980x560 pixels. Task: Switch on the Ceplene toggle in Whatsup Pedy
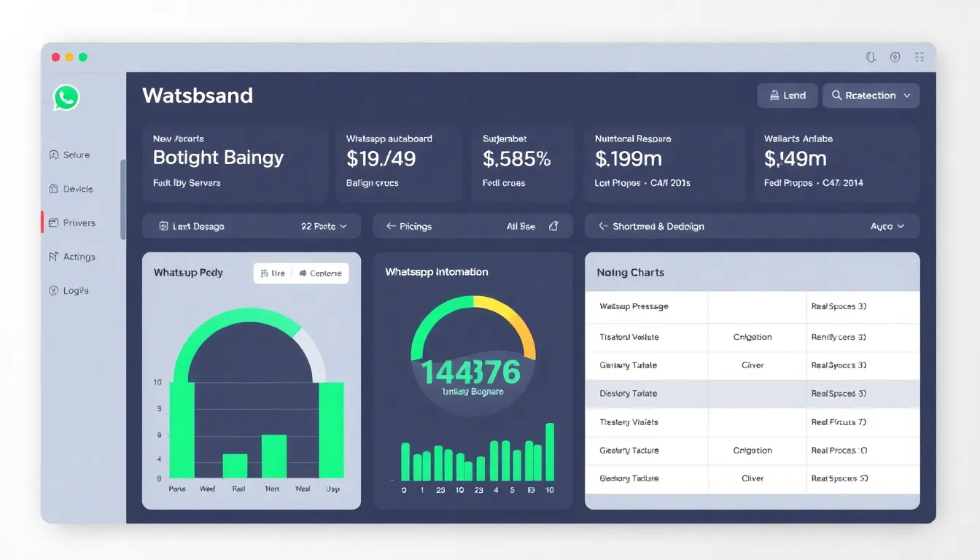[321, 273]
